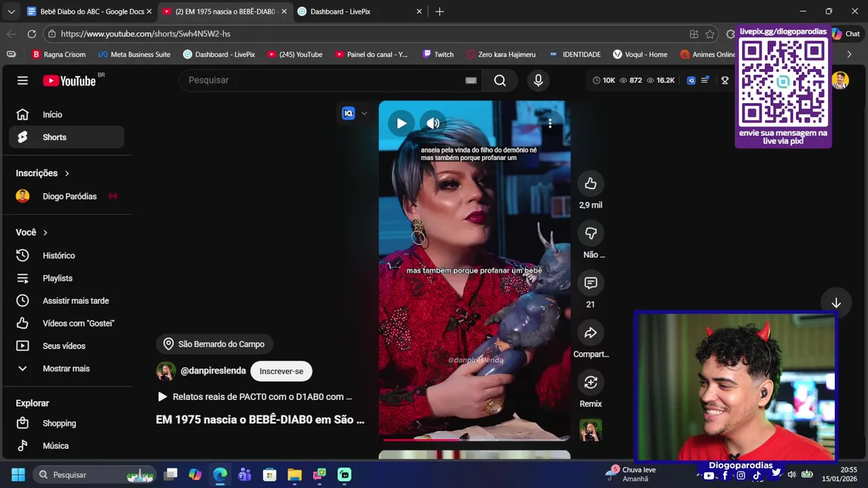Open Microsoft Edge in the taskbar
868x488 pixels.
220,474
